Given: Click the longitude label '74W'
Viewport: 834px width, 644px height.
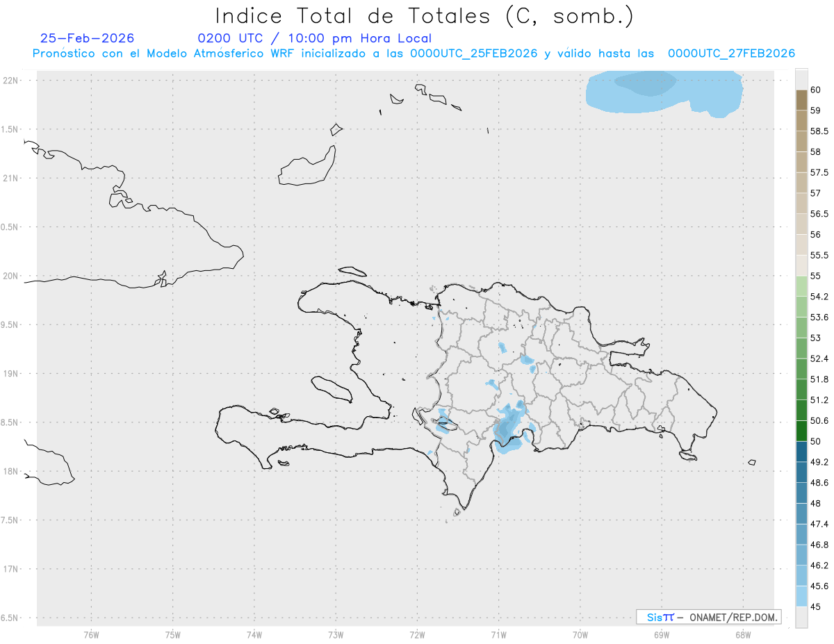Looking at the screenshot, I should click(x=254, y=634).
